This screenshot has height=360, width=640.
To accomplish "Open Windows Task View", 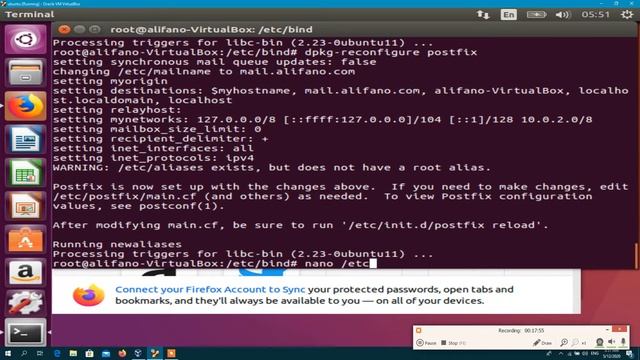I will (x=40, y=353).
